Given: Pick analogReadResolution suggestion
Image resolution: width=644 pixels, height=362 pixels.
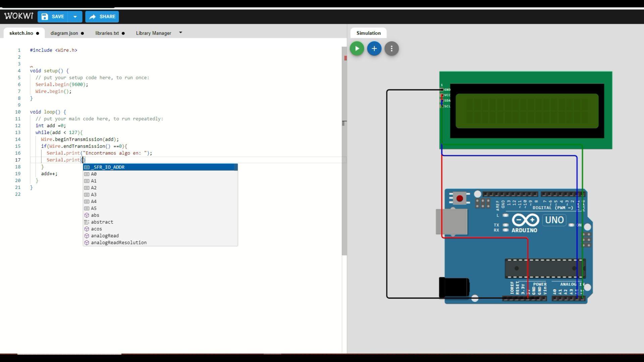Looking at the screenshot, I should [x=160, y=243].
